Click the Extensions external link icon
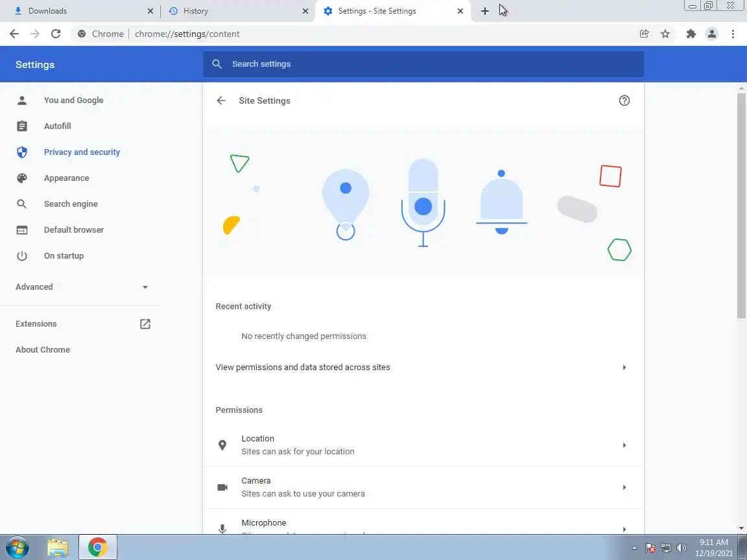 point(145,324)
